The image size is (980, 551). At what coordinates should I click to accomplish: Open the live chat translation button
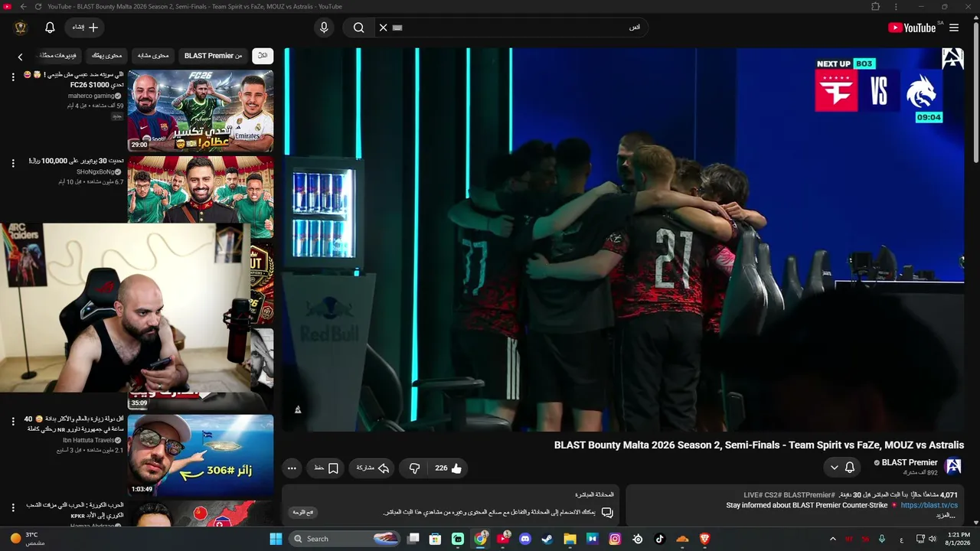click(x=303, y=512)
